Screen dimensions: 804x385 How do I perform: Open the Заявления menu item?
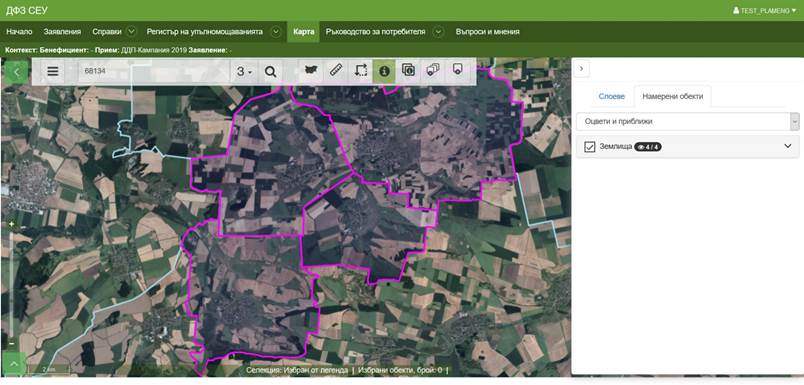click(62, 32)
